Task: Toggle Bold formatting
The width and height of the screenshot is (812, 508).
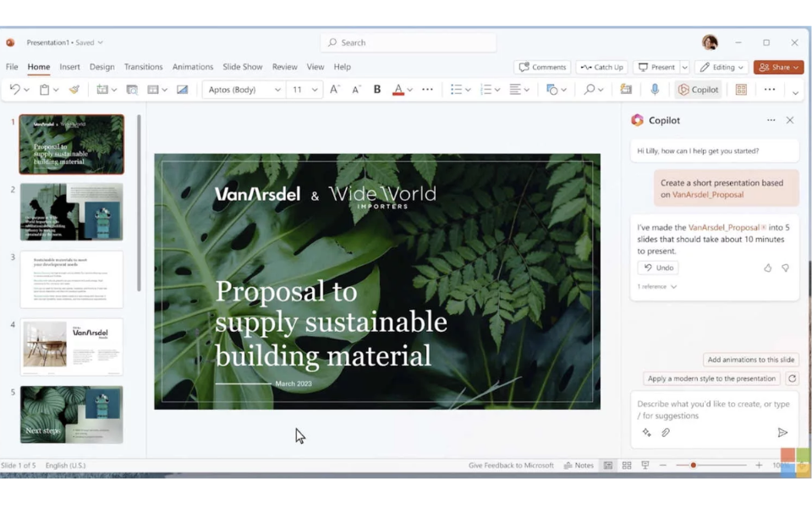Action: point(377,90)
